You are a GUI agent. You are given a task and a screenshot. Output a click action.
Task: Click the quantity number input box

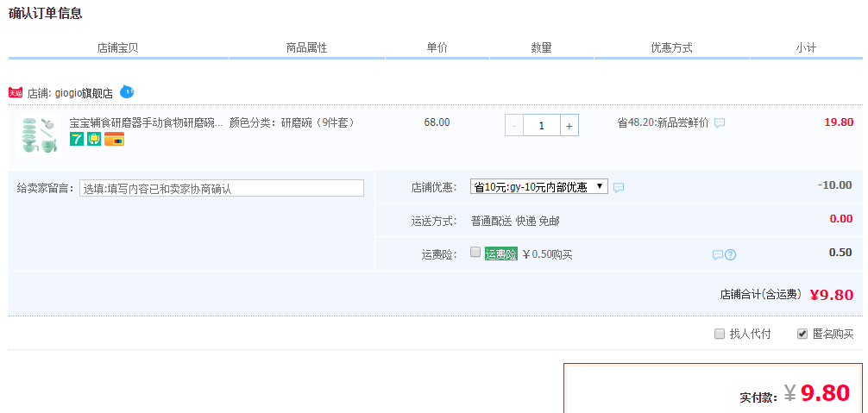click(x=541, y=126)
